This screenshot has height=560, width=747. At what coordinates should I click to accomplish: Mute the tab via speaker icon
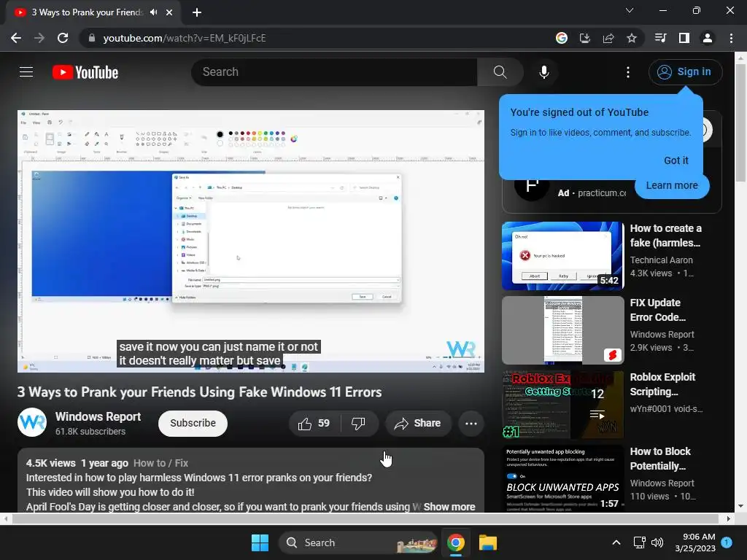pos(153,12)
